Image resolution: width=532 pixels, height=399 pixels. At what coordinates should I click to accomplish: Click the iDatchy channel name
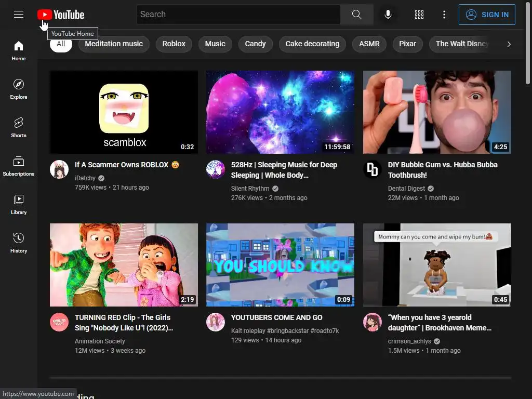click(85, 178)
